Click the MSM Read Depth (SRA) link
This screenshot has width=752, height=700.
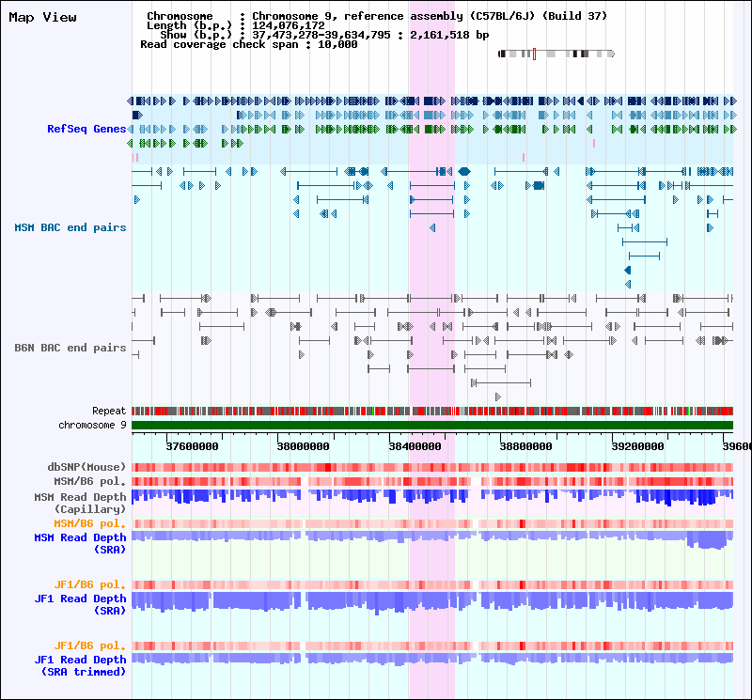pyautogui.click(x=80, y=544)
